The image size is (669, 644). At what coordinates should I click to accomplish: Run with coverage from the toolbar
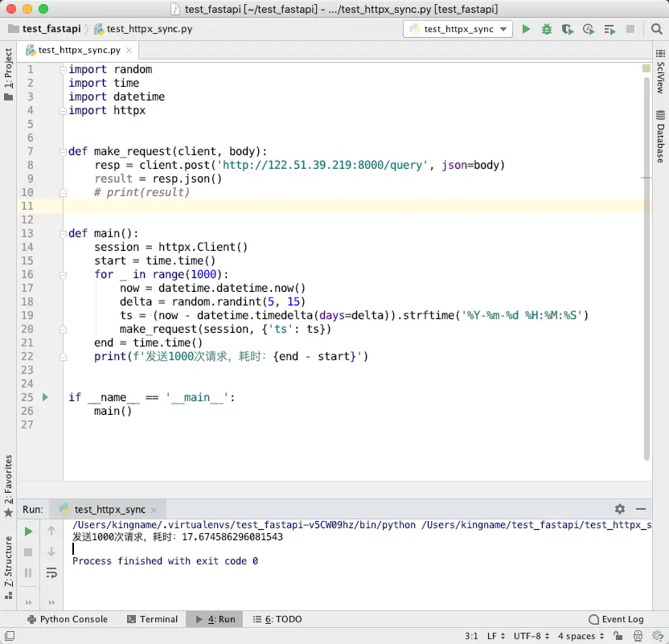coord(567,29)
